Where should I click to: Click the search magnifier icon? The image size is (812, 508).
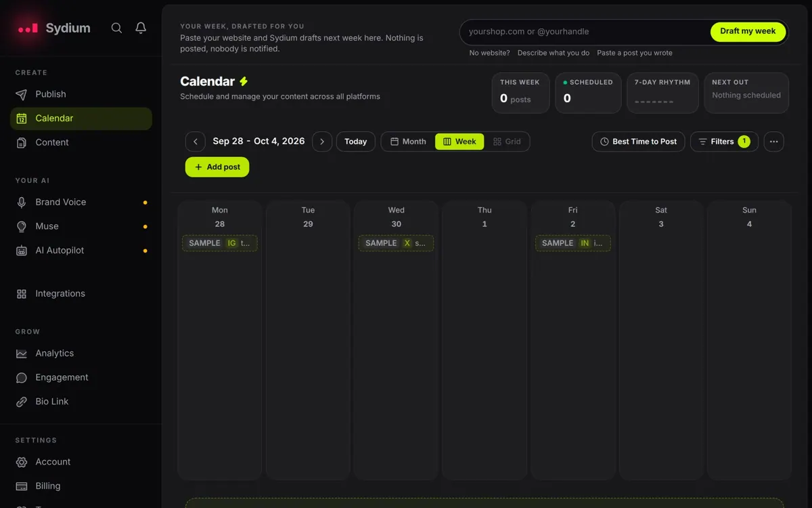116,28
